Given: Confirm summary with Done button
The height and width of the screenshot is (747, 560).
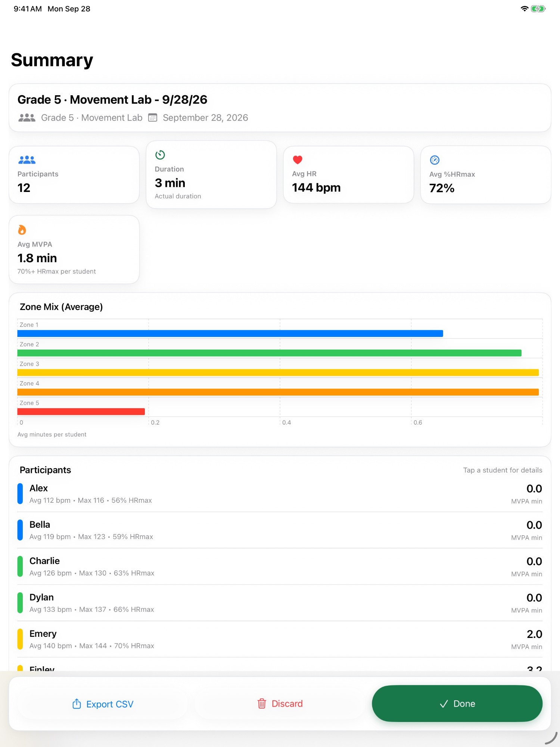Looking at the screenshot, I should pos(457,704).
